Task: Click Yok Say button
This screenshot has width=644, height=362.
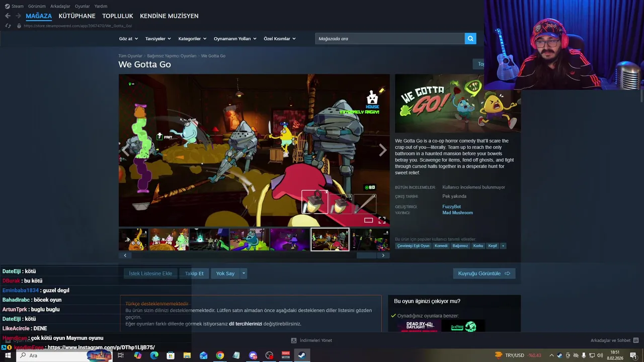Action: (x=225, y=274)
